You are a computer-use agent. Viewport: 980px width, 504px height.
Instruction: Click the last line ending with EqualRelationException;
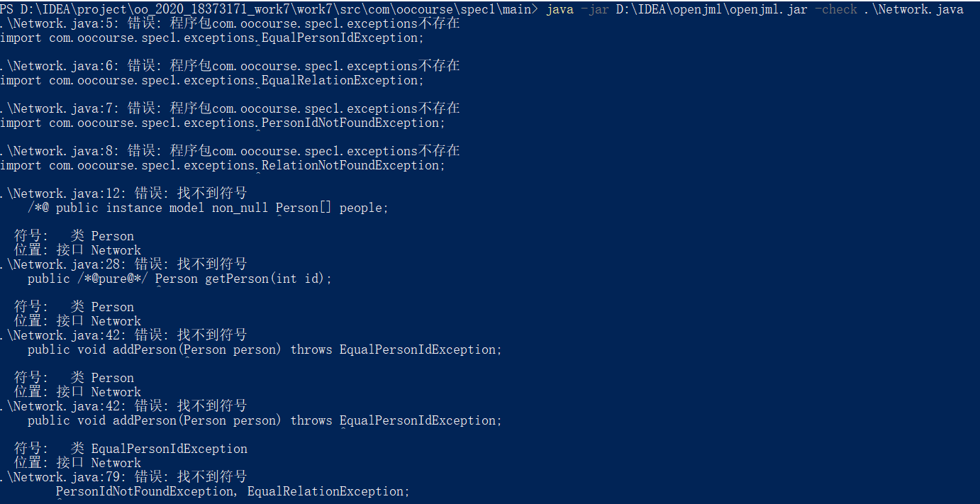coord(233,491)
